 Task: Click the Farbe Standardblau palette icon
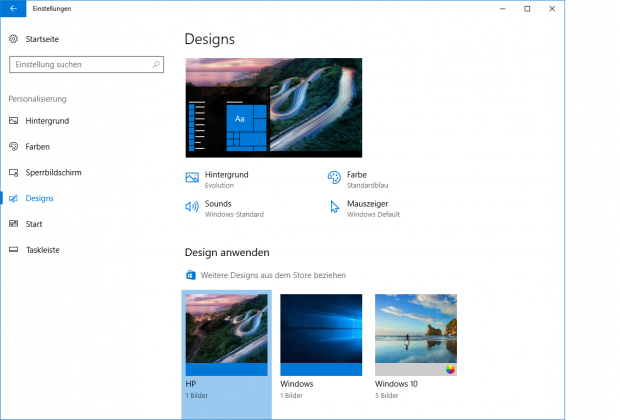[x=334, y=178]
